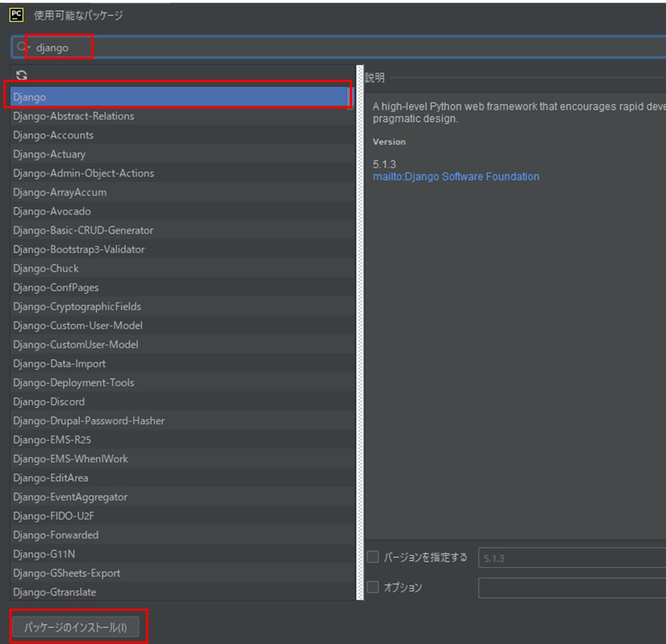Click the options text field
The width and height of the screenshot is (666, 644).
[572, 588]
